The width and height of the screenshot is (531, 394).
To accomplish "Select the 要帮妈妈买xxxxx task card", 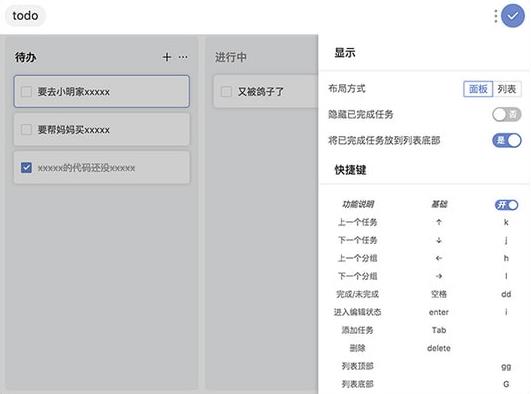I will pyautogui.click(x=102, y=129).
